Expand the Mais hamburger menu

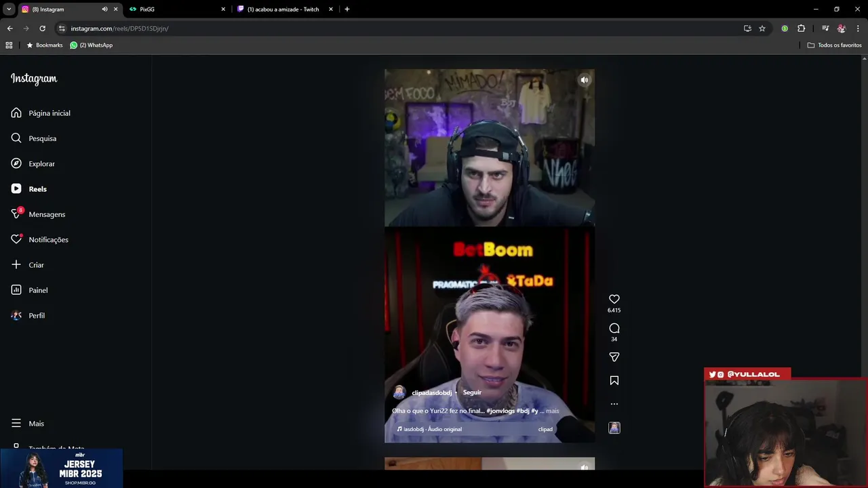coord(28,424)
